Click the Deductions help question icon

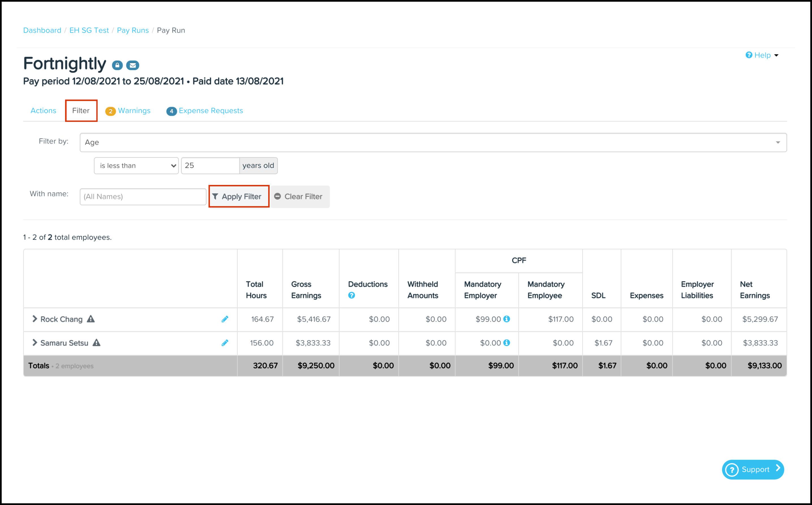coord(351,295)
